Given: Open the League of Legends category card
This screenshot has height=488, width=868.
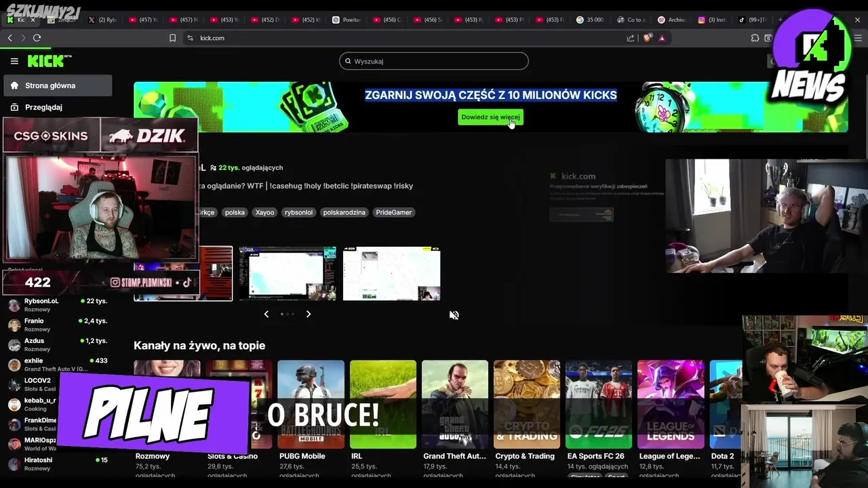Looking at the screenshot, I should pos(671,404).
